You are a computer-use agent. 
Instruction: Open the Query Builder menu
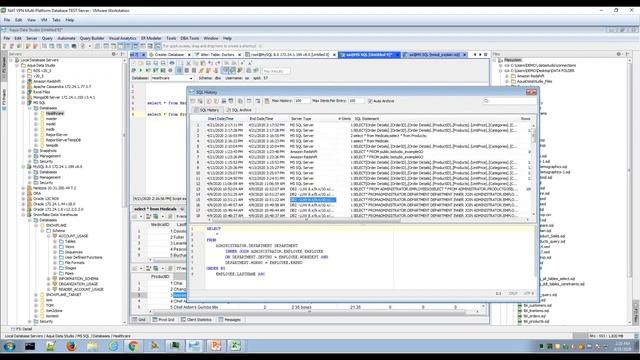(x=92, y=38)
